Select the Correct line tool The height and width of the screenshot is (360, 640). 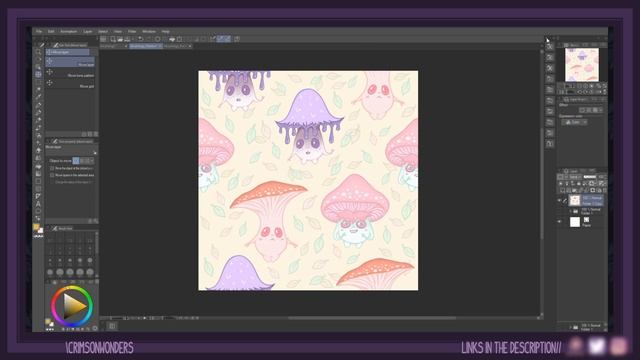tap(38, 219)
